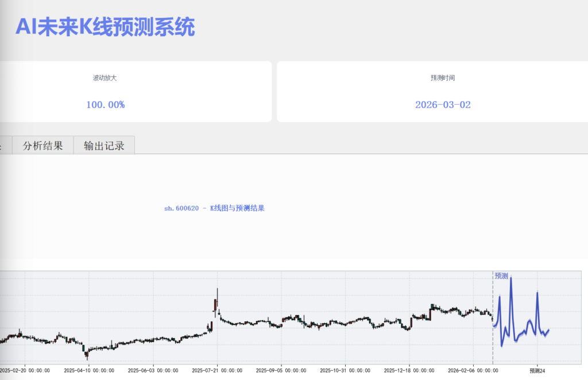
Task: Select the 波动放大 card label
Action: pos(105,78)
